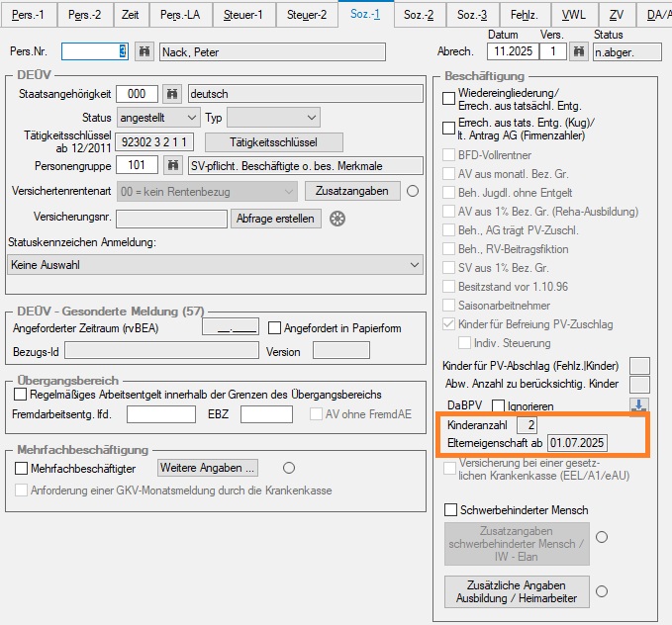Enable Angefordert in Papierform checkbox
This screenshot has height=625, width=672.
pyautogui.click(x=274, y=328)
